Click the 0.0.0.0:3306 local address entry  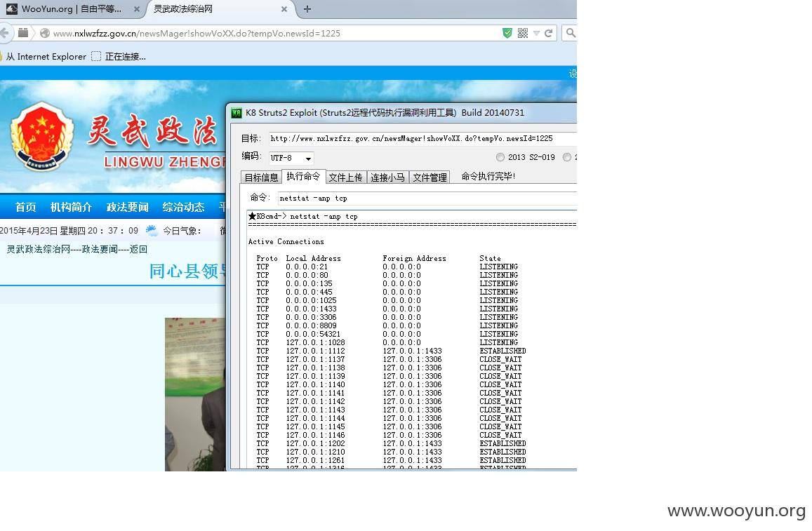pyautogui.click(x=311, y=317)
